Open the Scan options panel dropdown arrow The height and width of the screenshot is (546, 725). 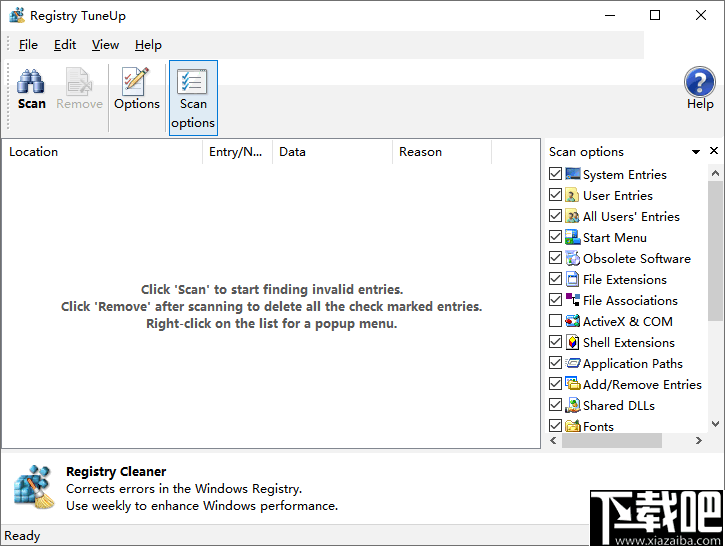point(696,152)
